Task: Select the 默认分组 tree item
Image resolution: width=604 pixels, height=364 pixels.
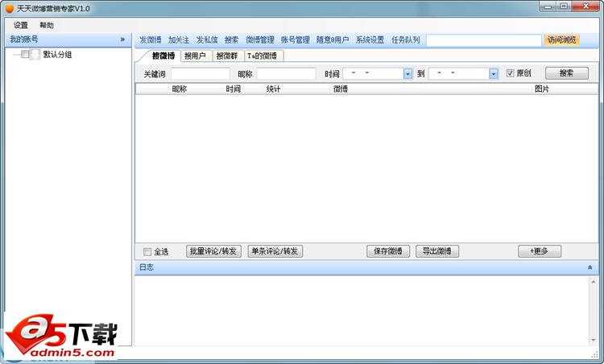Action: point(57,54)
